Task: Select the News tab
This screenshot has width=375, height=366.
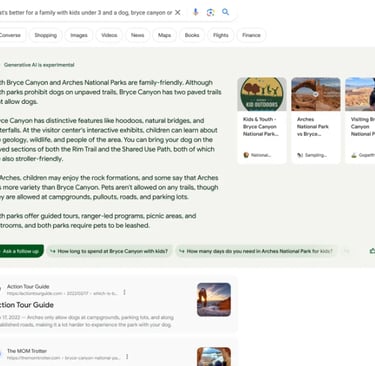Action: pos(138,35)
